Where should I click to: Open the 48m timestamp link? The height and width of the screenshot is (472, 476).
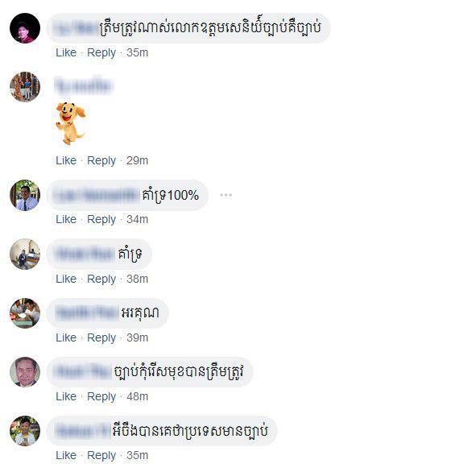point(137,396)
